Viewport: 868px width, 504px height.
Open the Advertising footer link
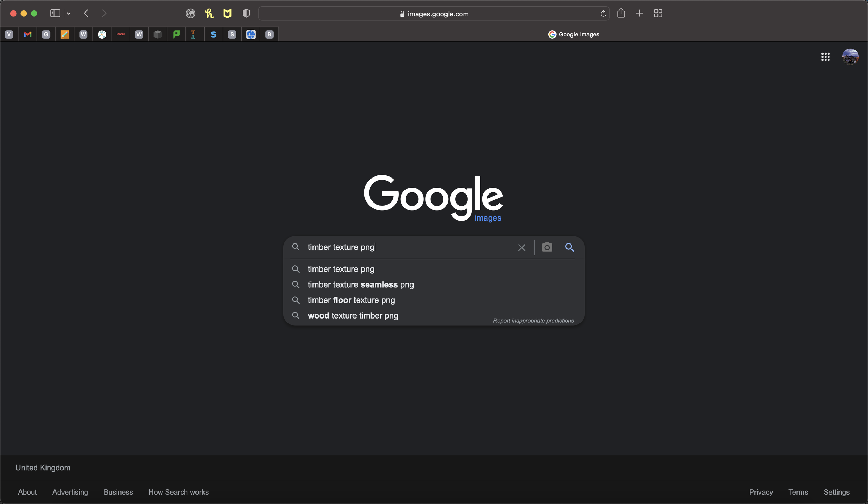(x=70, y=492)
